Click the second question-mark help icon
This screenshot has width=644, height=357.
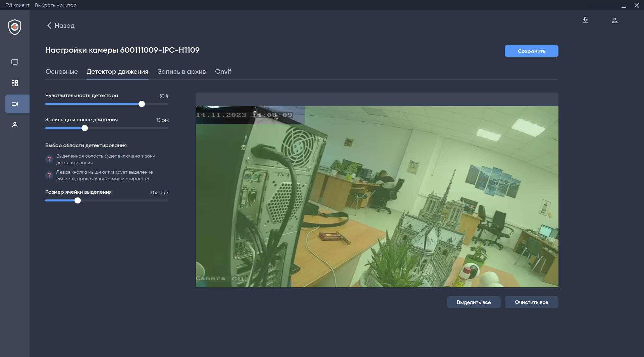tap(49, 175)
